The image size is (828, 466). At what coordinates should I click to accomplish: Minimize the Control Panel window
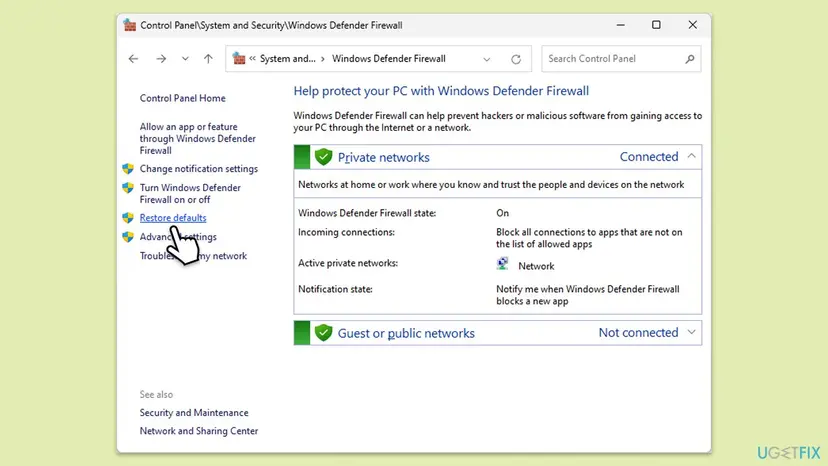(x=620, y=25)
